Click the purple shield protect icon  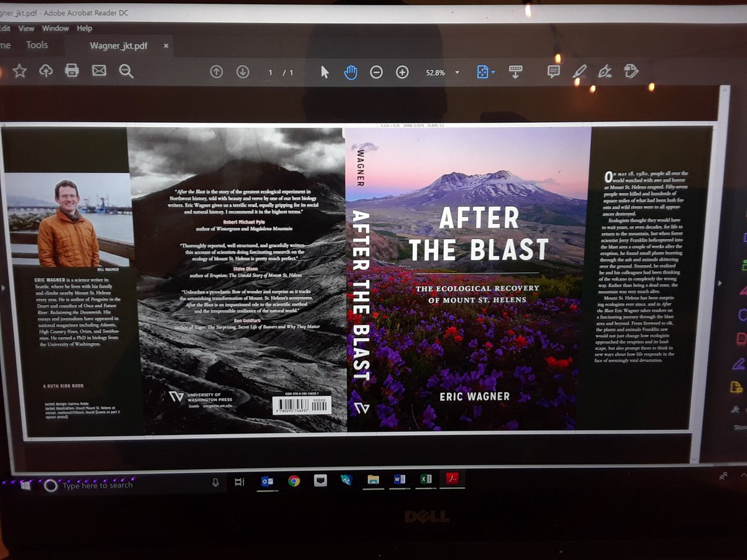pyautogui.click(x=742, y=314)
